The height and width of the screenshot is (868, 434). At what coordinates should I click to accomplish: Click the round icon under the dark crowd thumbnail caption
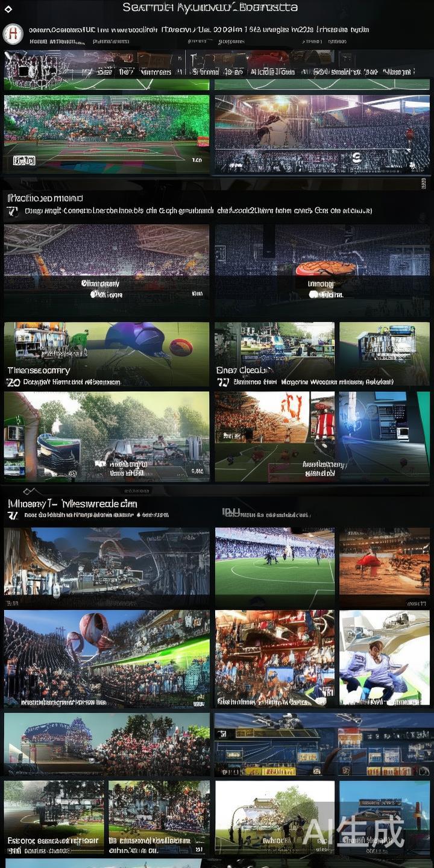[x=95, y=294]
